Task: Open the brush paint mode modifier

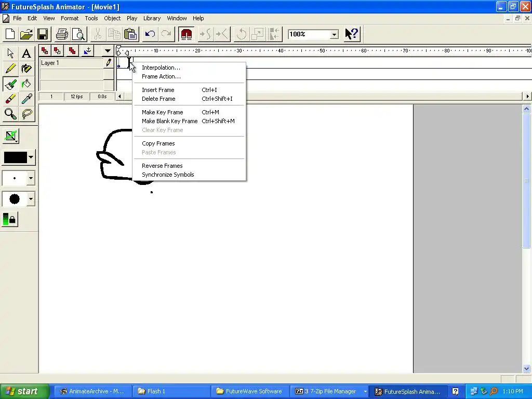Action: (x=11, y=136)
